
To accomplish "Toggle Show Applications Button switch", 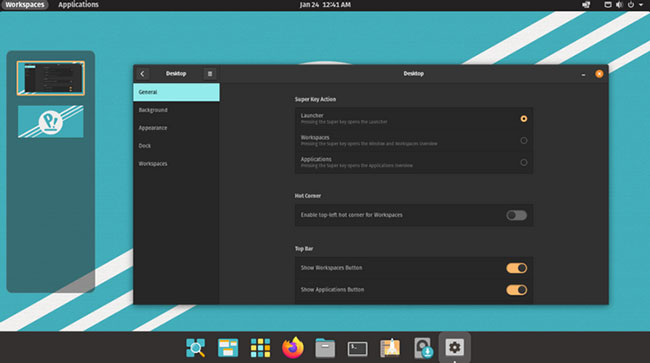I will (517, 290).
